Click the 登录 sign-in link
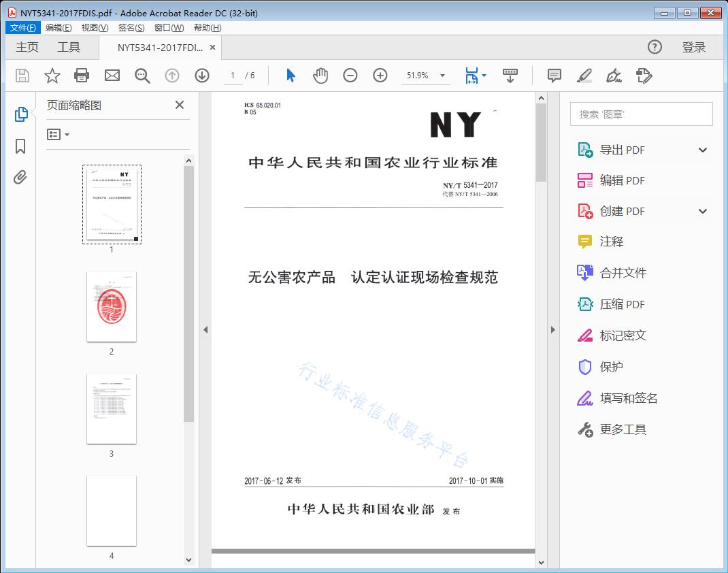 click(x=695, y=47)
